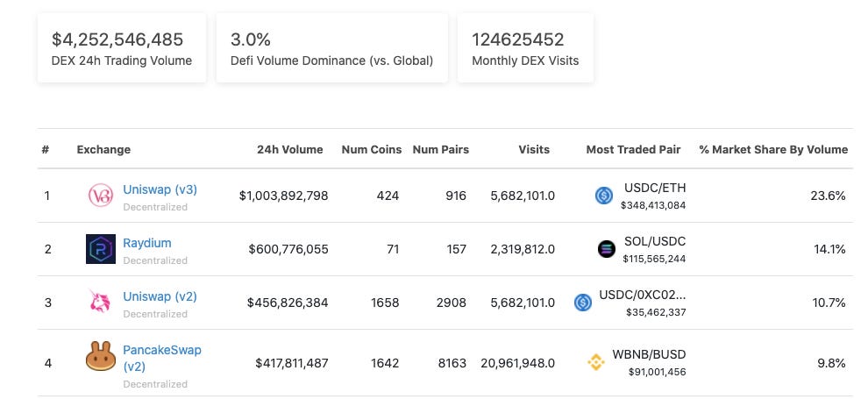The width and height of the screenshot is (868, 399).
Task: Click the 71 Num Coins cell
Action: pos(393,249)
